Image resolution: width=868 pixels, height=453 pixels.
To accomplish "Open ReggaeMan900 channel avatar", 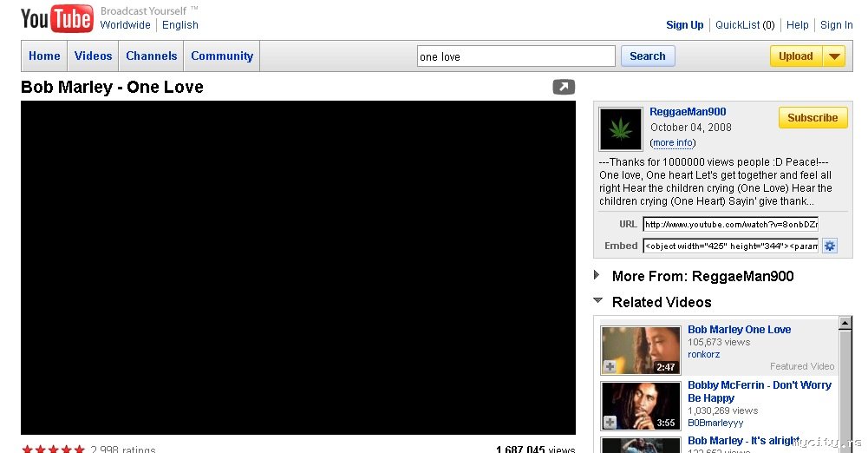I will [x=621, y=129].
